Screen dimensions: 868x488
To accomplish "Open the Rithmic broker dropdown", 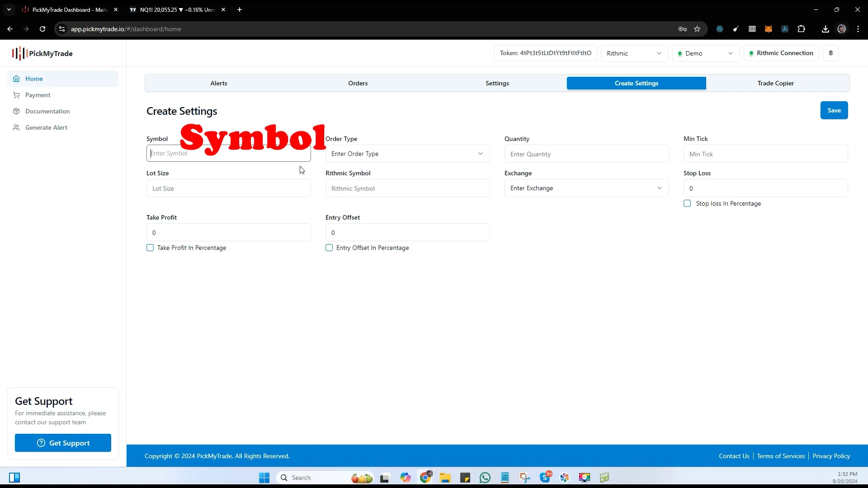I will [634, 53].
